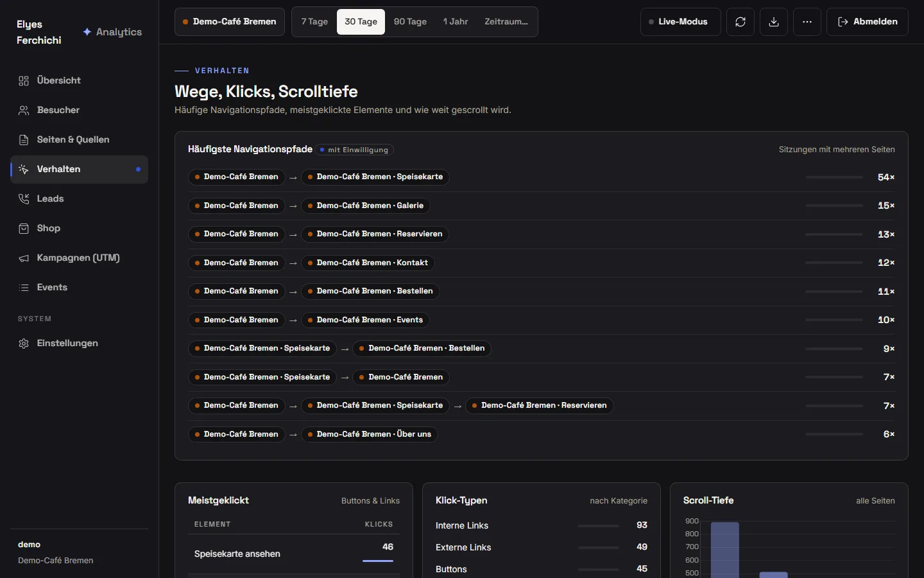
Task: Click the Leads phone icon
Action: 24,199
